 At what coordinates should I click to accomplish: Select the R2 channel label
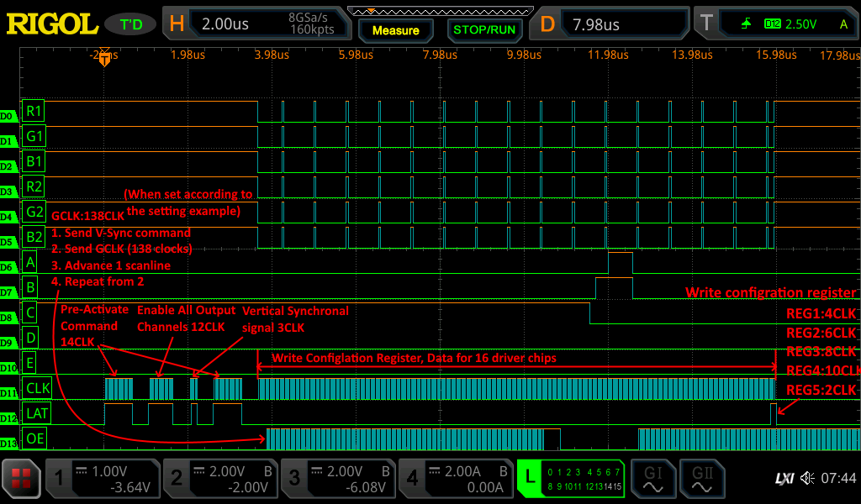(34, 186)
